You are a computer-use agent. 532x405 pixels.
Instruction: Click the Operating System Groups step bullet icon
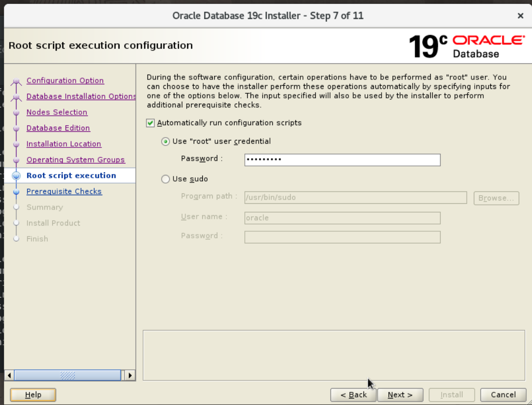16,160
